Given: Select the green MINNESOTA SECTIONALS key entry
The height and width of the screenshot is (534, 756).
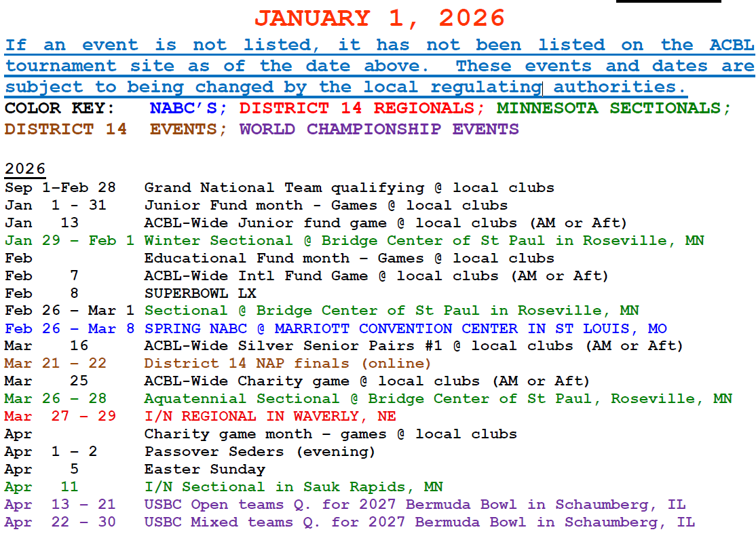Looking at the screenshot, I should pyautogui.click(x=613, y=108).
